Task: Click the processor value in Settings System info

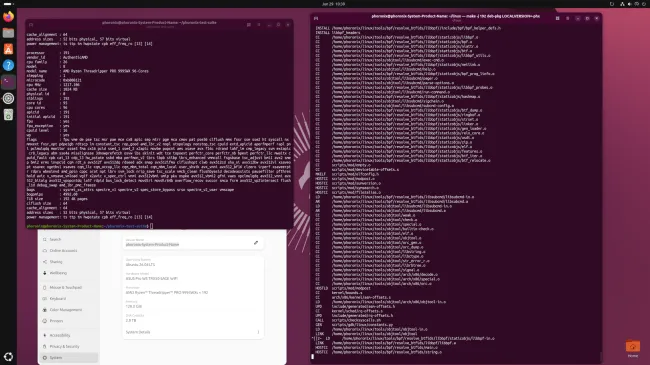Action: pyautogui.click(x=167, y=292)
